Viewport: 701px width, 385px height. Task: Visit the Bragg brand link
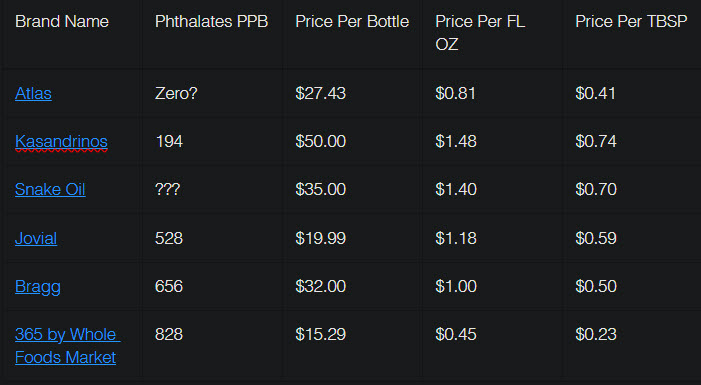(x=38, y=287)
